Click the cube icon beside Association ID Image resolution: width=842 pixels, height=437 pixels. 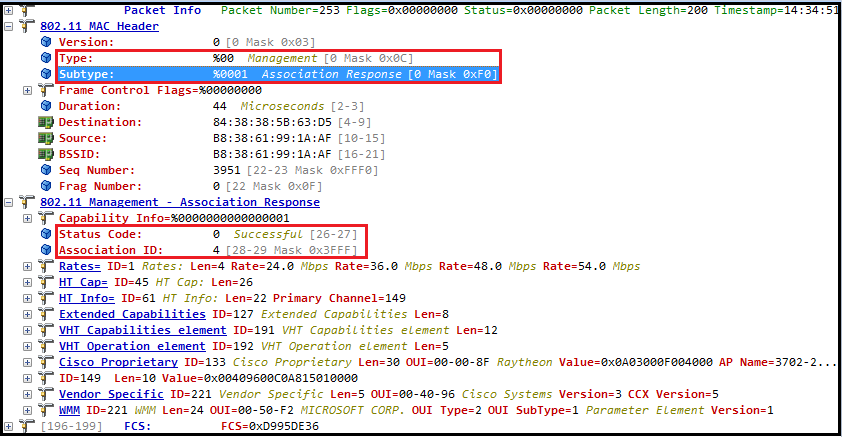46,250
